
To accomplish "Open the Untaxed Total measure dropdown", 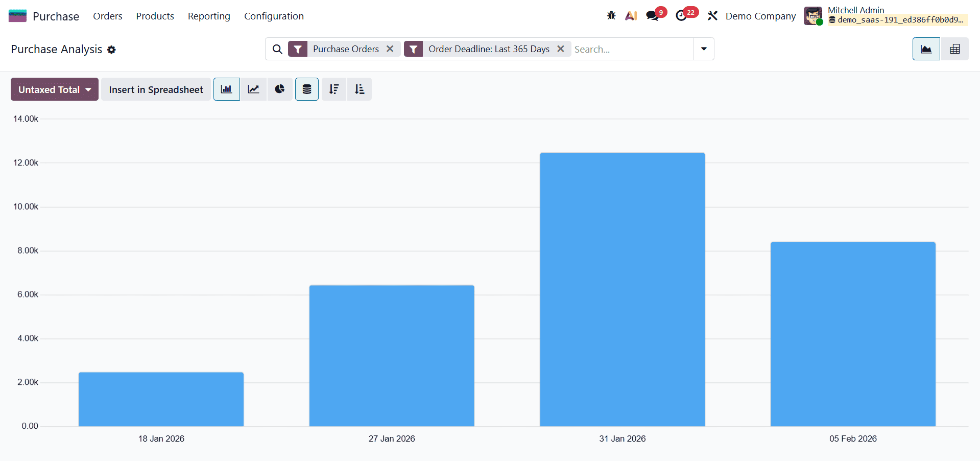I will pos(54,89).
